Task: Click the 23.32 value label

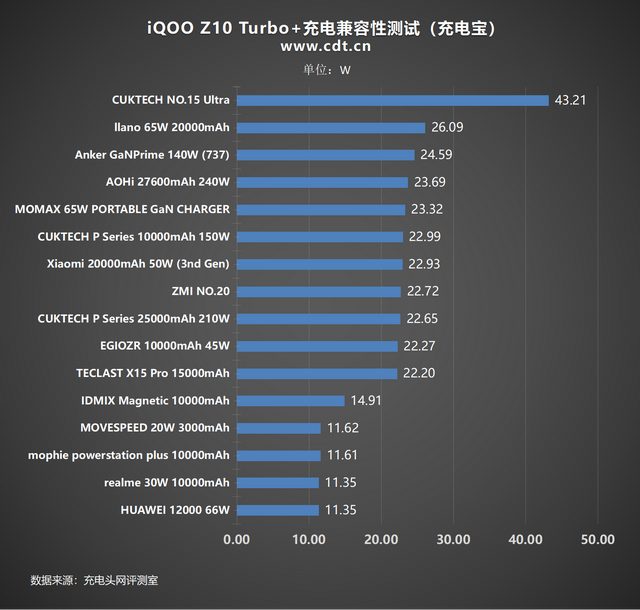Action: click(x=427, y=209)
